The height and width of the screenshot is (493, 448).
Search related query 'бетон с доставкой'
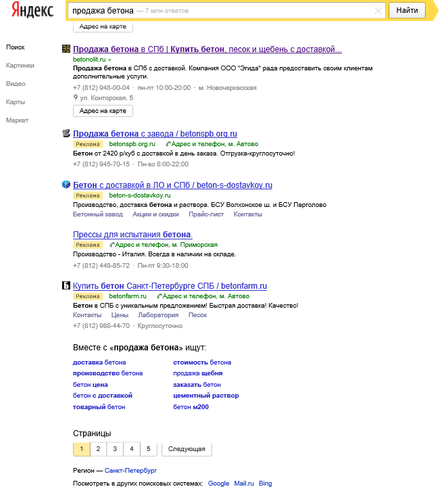(103, 396)
